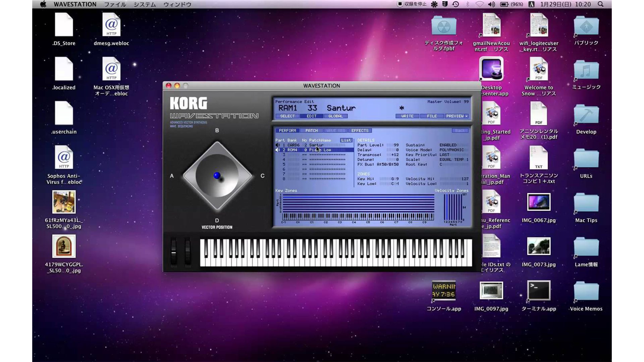
Task: Select the Sophos Anti-Virus webloc icon
Action: click(64, 157)
